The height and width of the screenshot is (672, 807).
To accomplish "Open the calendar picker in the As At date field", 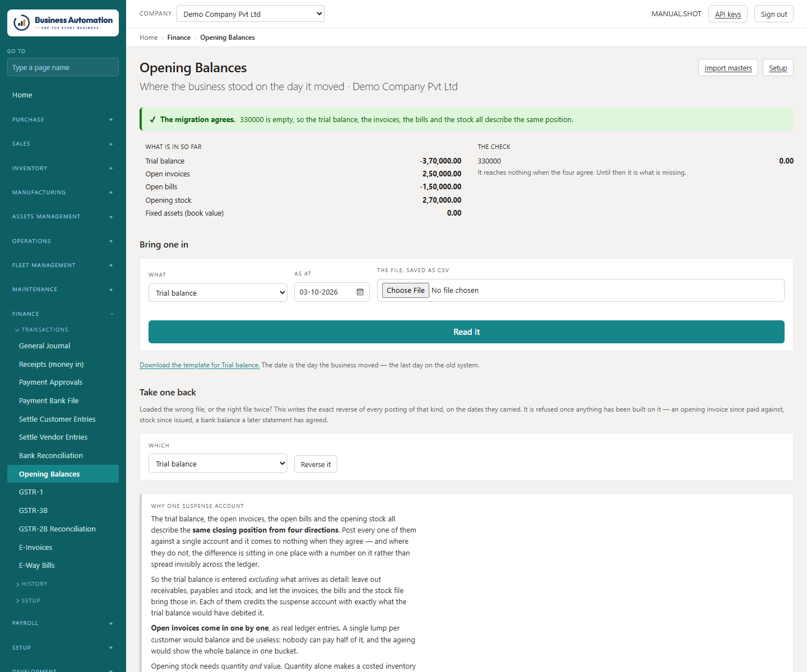I will click(360, 292).
